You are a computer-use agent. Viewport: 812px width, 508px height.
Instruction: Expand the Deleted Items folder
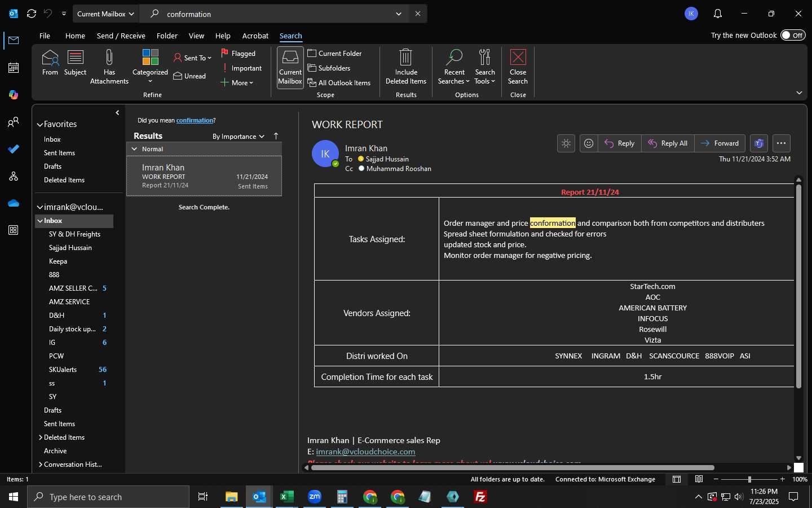click(x=41, y=437)
